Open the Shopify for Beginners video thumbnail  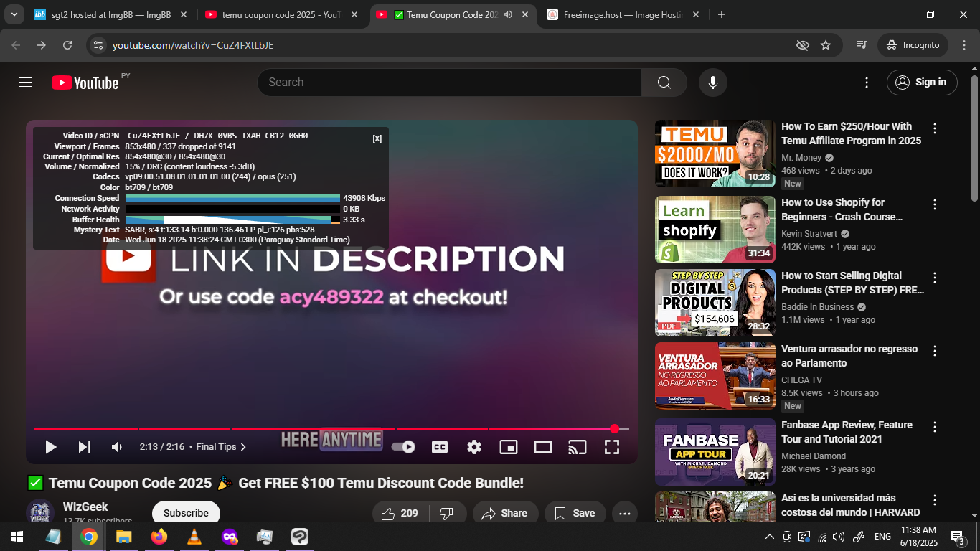pos(715,230)
